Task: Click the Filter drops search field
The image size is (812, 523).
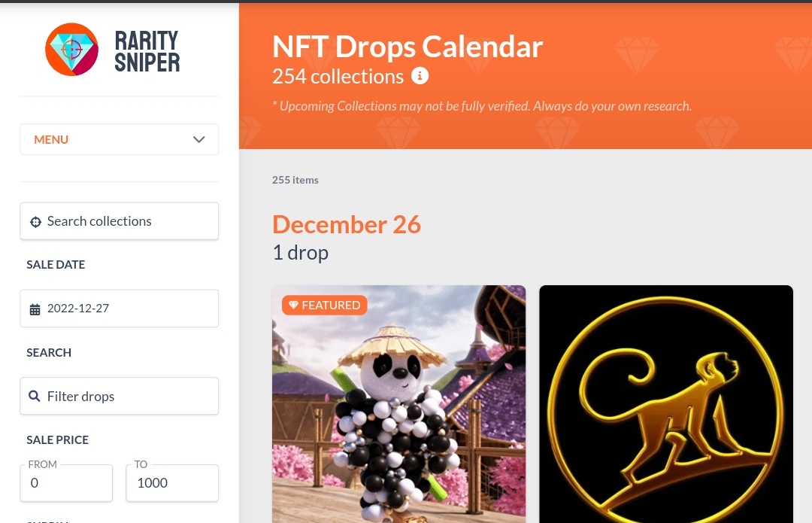Action: pos(119,396)
